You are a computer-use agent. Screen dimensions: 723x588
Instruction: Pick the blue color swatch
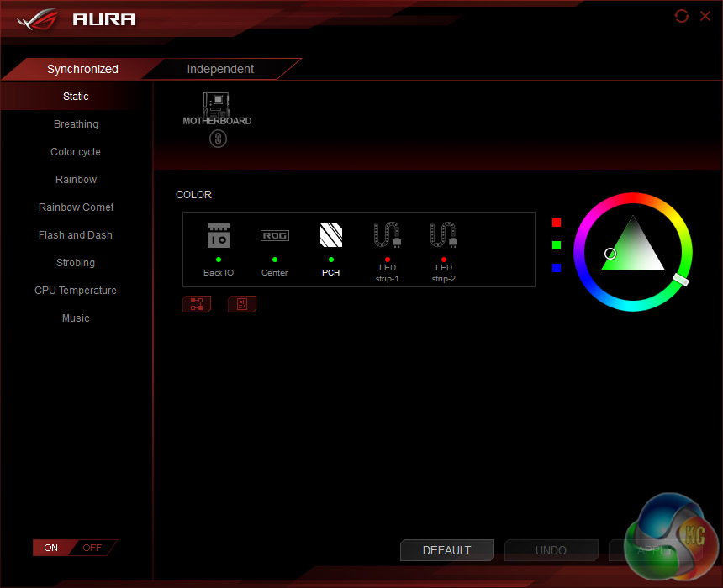coord(557,268)
